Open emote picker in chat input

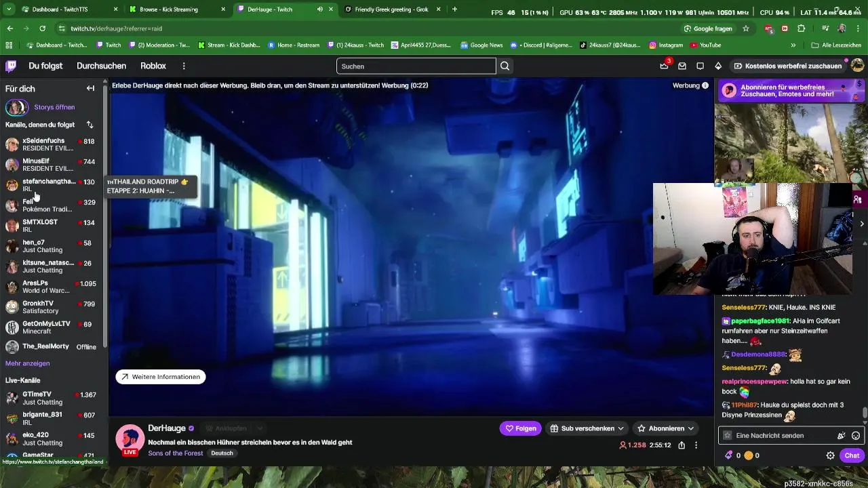[856, 436]
